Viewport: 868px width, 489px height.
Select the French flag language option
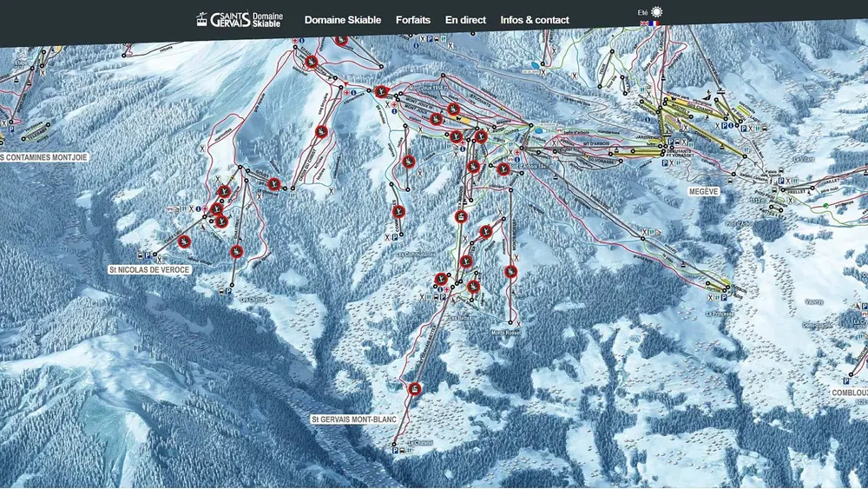pyautogui.click(x=655, y=23)
